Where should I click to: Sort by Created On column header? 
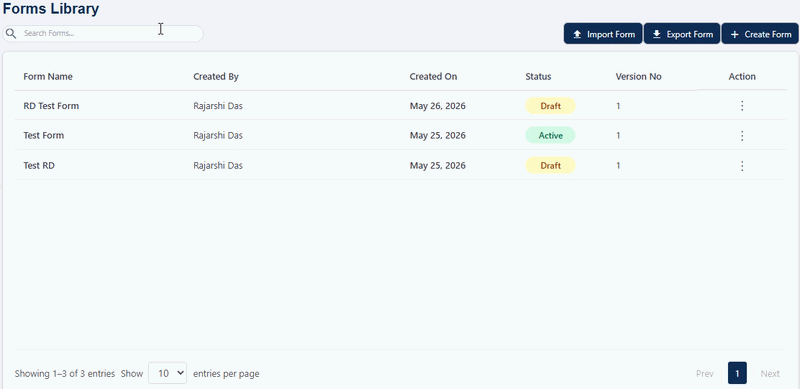pos(433,77)
